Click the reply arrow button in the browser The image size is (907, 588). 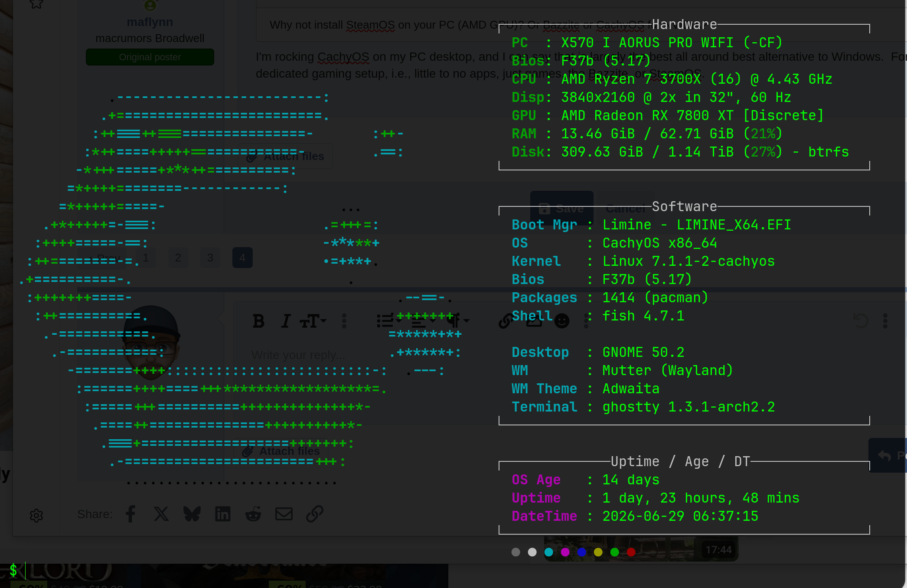pos(887,455)
